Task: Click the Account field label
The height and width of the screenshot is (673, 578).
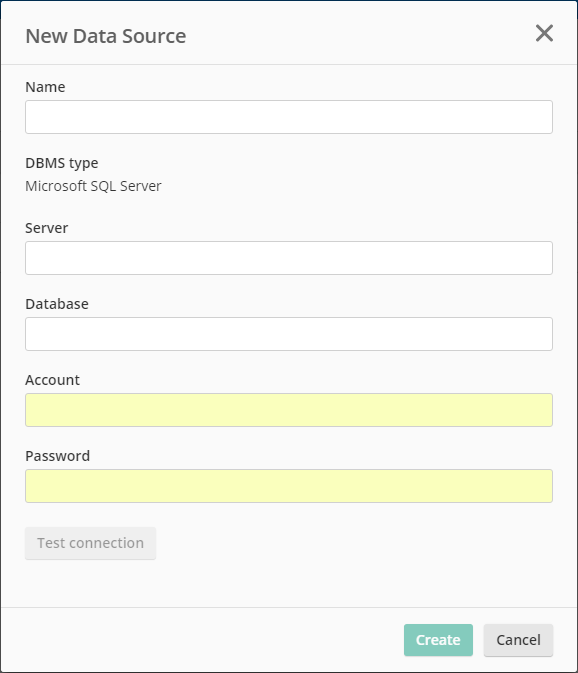Action: pos(52,380)
